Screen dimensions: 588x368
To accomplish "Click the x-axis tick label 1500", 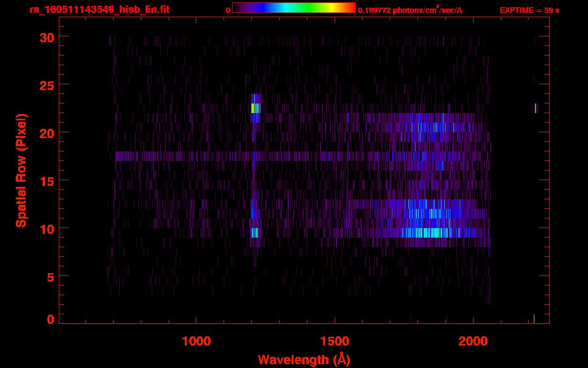I will (335, 341).
